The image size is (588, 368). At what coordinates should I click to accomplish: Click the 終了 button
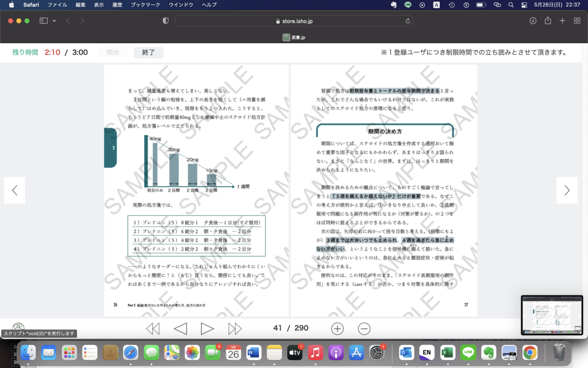(x=149, y=52)
